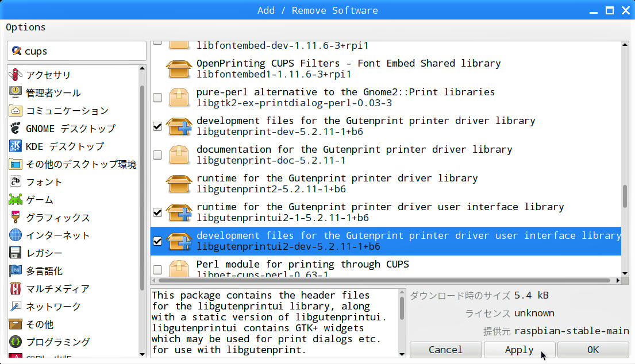Click the package list horizontal scroll left arrow

[x=154, y=280]
